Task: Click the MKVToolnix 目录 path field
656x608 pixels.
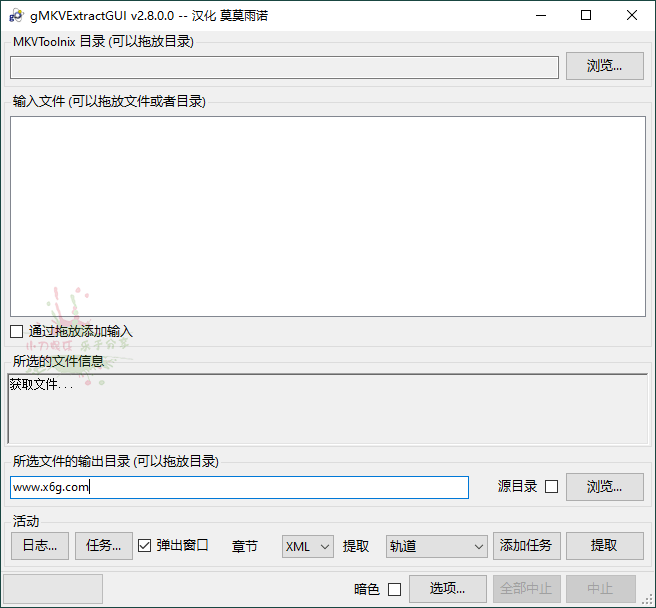Action: (x=284, y=67)
